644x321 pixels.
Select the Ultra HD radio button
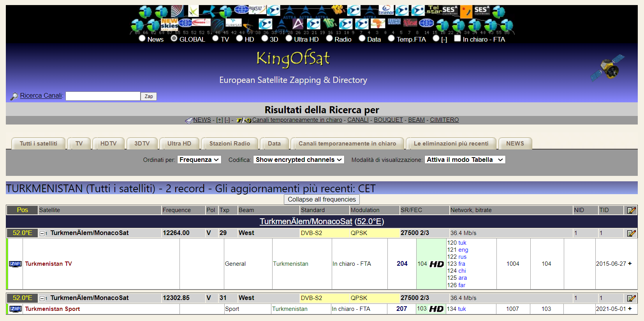(289, 39)
